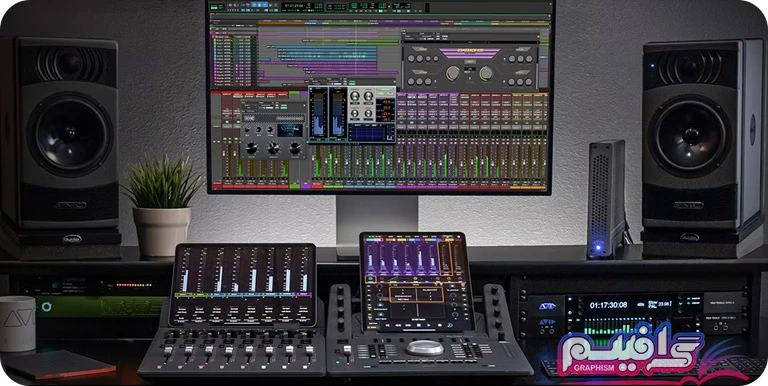Click Return to Start on the tablet transport

pos(387,325)
